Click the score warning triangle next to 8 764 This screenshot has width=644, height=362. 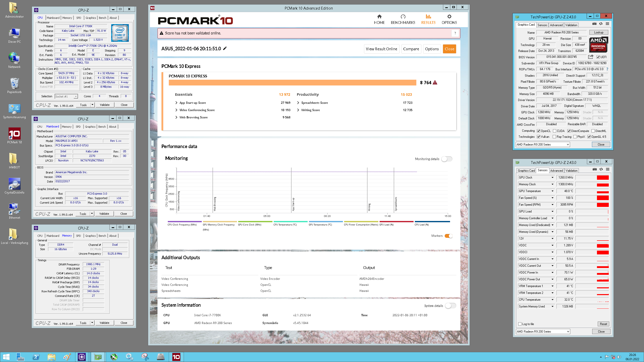[x=435, y=82]
